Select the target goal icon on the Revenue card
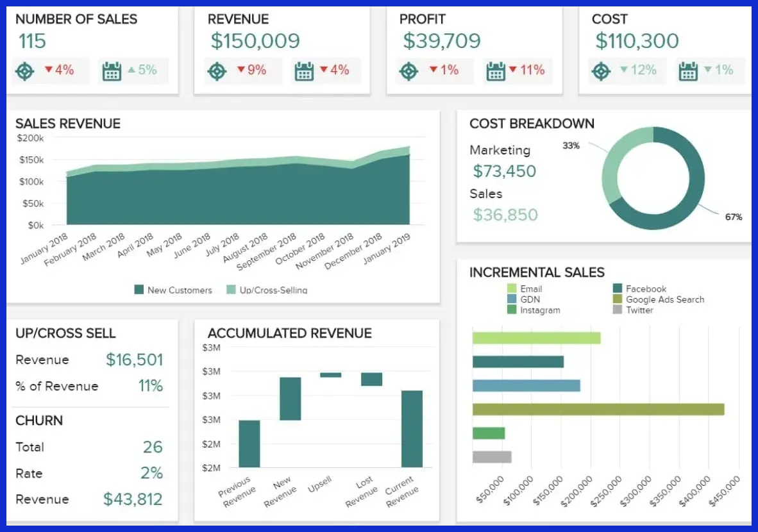 tap(217, 71)
